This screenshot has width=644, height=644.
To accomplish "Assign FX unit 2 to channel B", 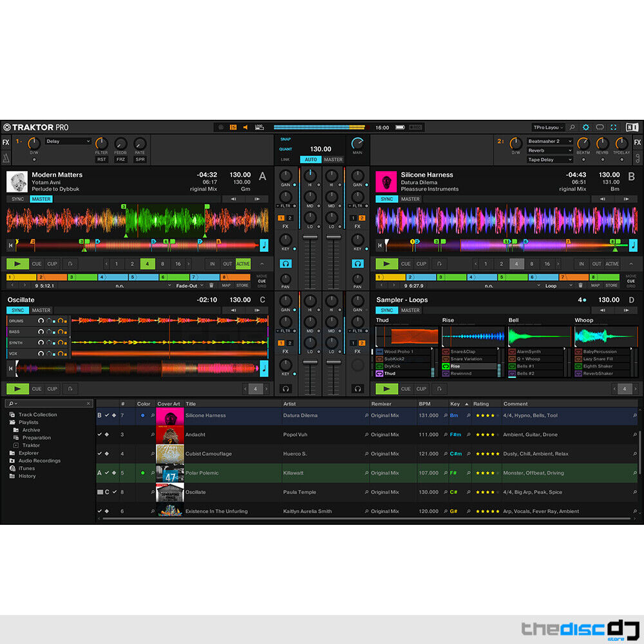I will 362,218.
